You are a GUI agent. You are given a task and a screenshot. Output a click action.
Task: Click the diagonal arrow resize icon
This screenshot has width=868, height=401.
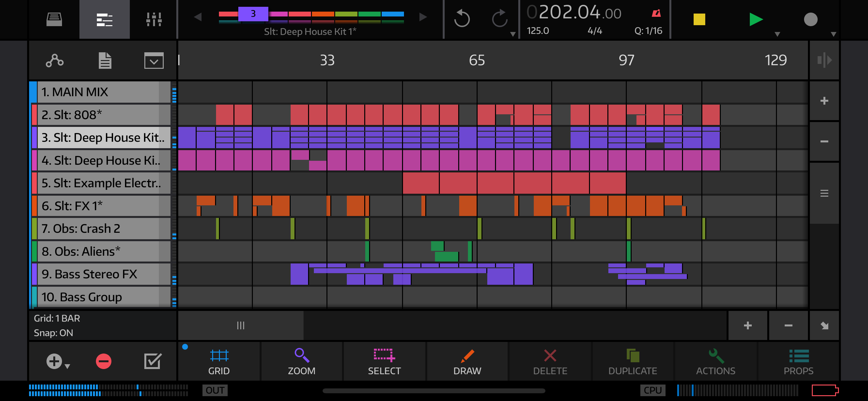point(824,325)
